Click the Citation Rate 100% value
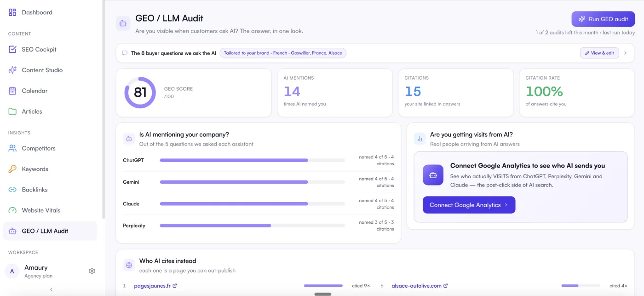The width and height of the screenshot is (644, 296). pyautogui.click(x=544, y=92)
